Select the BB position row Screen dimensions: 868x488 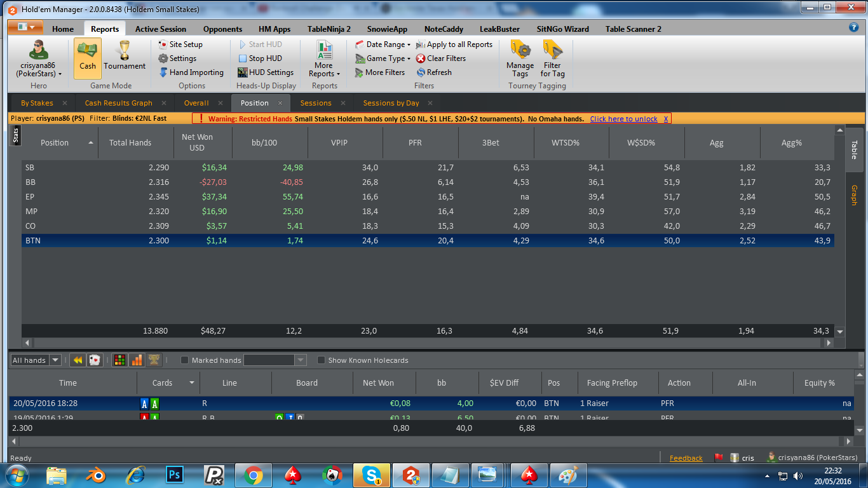coord(428,182)
